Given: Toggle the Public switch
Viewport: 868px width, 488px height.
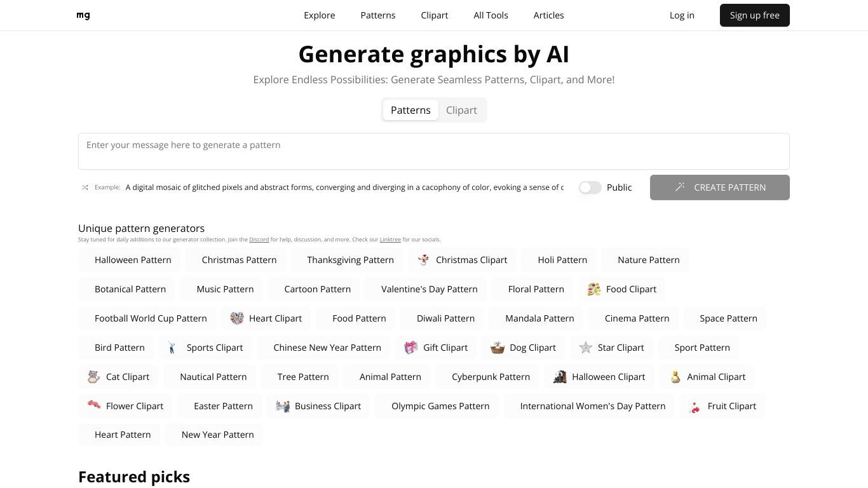Looking at the screenshot, I should coord(590,187).
